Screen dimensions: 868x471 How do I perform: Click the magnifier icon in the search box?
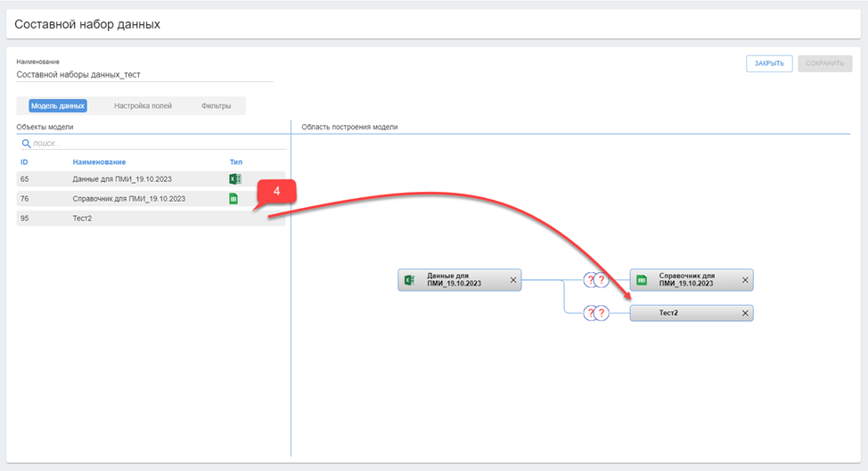[x=26, y=143]
